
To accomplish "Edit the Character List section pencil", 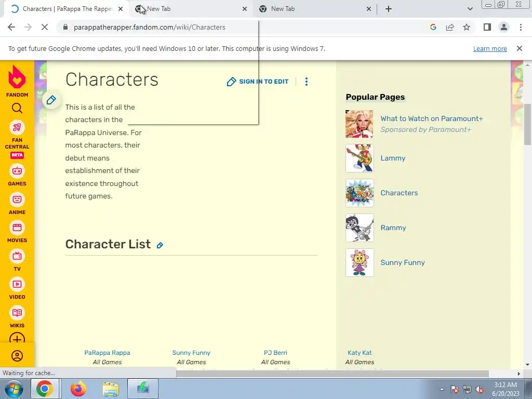I will (x=160, y=245).
